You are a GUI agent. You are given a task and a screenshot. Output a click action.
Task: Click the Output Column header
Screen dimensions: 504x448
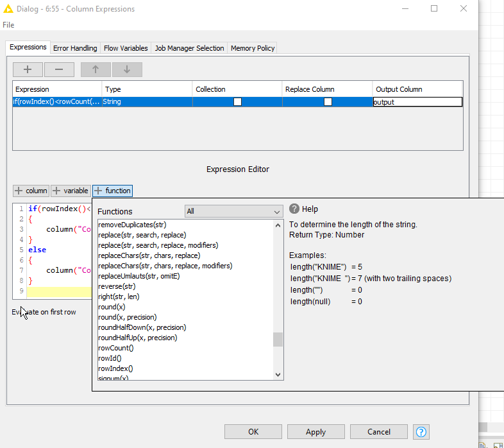[417, 89]
